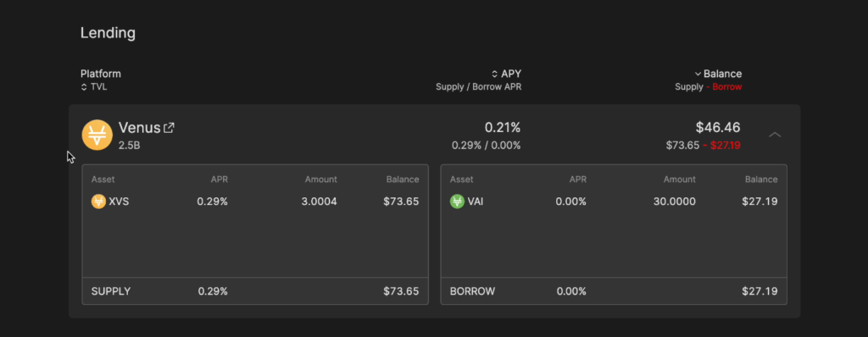Click the Lending section heading
The height and width of the screenshot is (337, 868).
(x=108, y=33)
